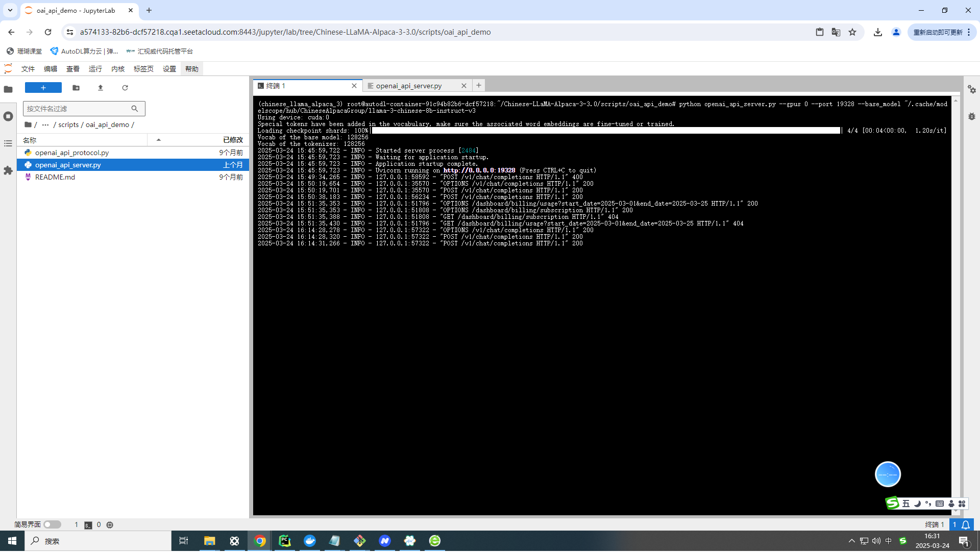Image resolution: width=980 pixels, height=552 pixels.
Task: Click the blue new launcher plus button
Action: click(x=43, y=88)
